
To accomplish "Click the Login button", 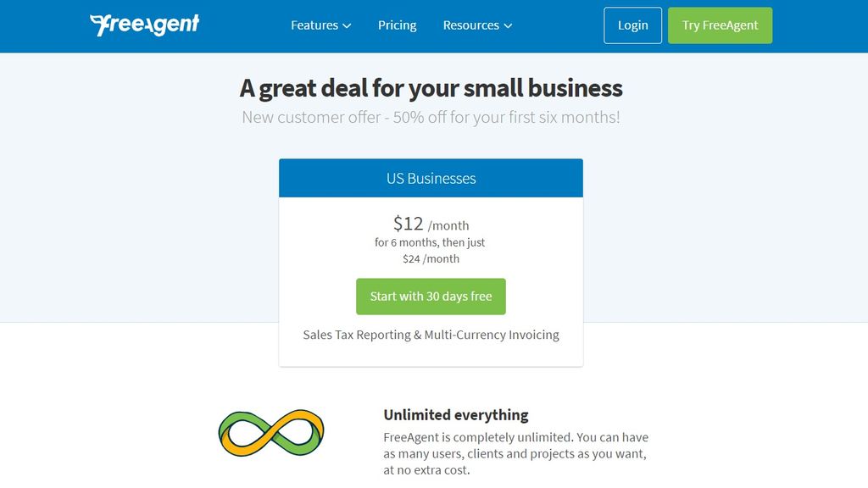I will [632, 25].
